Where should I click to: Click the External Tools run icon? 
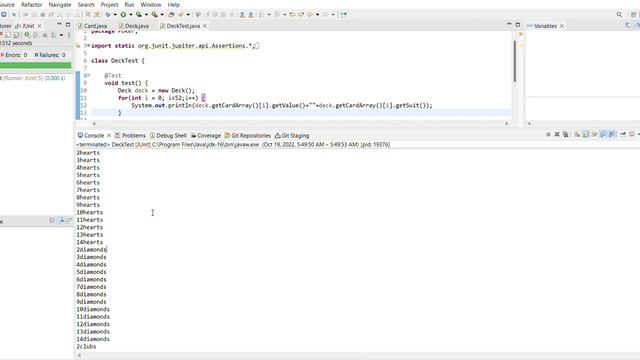click(x=154, y=14)
